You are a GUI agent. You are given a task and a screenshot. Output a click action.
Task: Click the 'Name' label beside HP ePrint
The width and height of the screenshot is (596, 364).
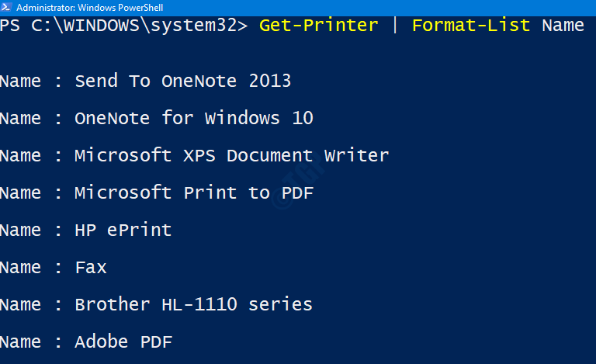pyautogui.click(x=20, y=231)
